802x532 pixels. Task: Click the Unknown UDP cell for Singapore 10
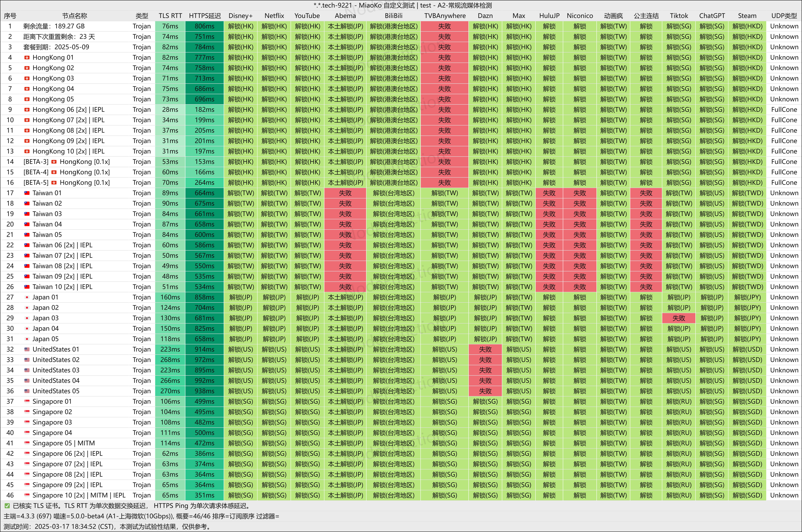784,495
